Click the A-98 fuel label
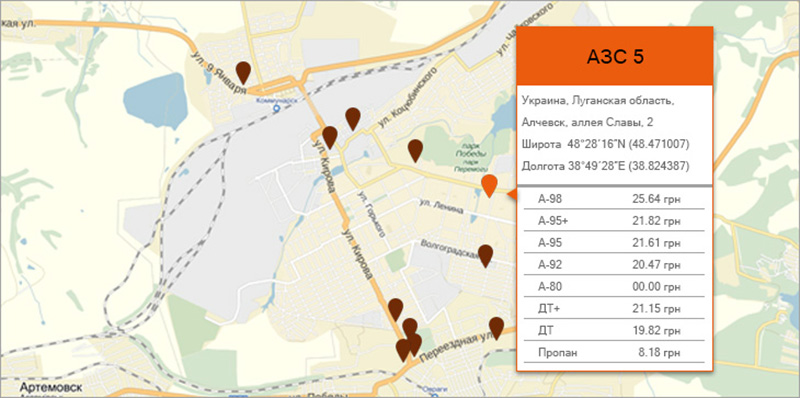 click(550, 200)
